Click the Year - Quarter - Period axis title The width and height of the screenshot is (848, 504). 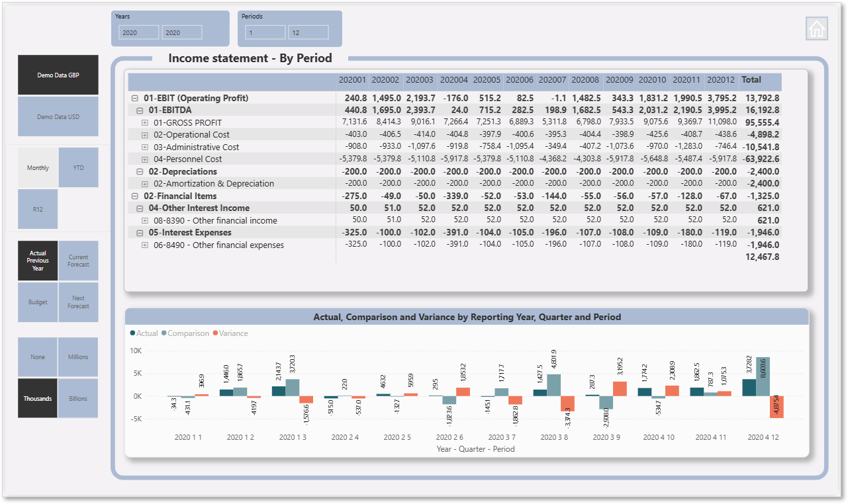[x=476, y=448]
